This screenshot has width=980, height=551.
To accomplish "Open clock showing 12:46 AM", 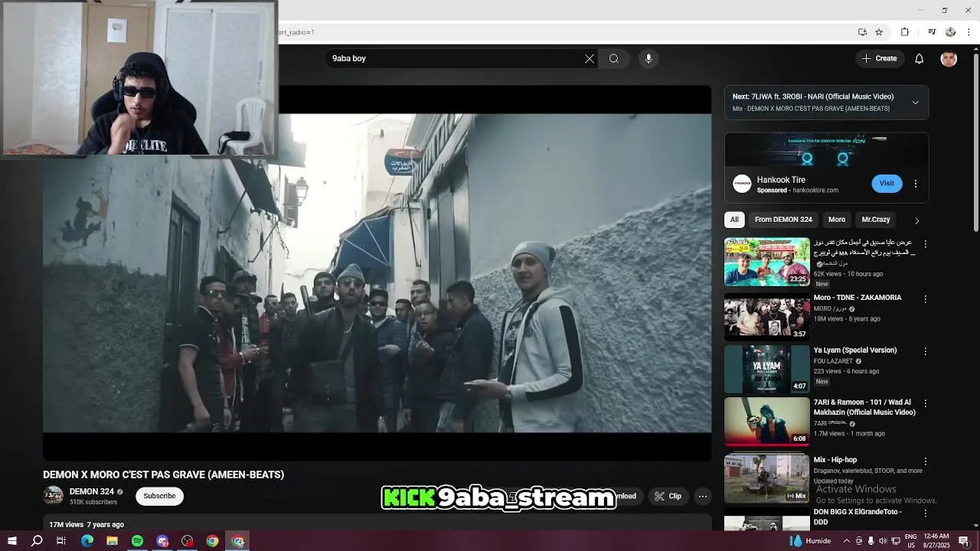I will click(937, 541).
